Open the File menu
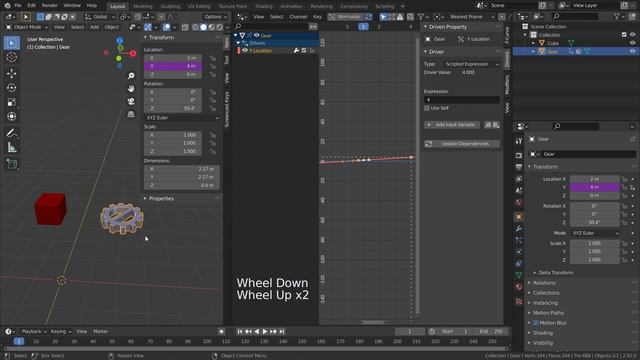The image size is (640, 360). (18, 6)
